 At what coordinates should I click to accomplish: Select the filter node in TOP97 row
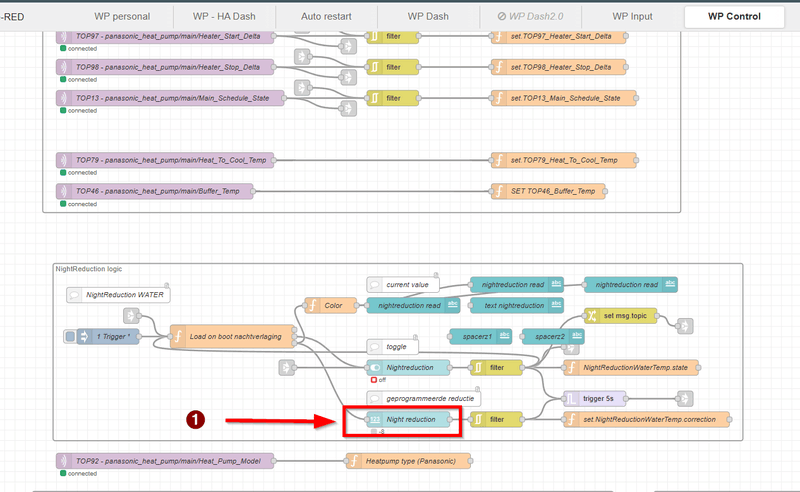(392, 36)
